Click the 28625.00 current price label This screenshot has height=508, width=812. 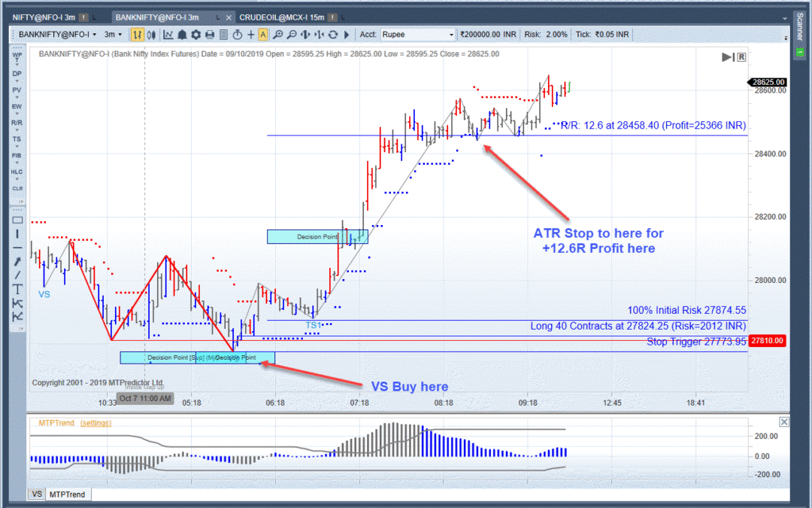click(x=768, y=83)
